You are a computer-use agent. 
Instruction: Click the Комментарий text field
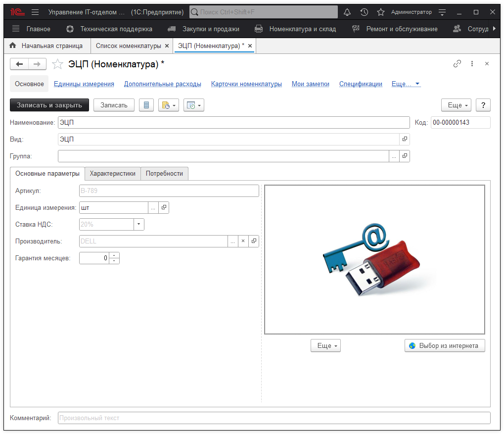[x=274, y=418]
